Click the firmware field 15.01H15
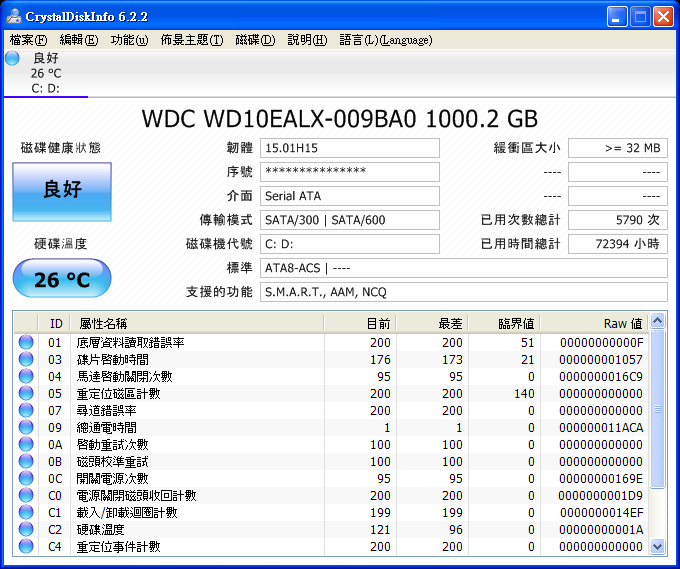This screenshot has width=680, height=569. coord(350,148)
